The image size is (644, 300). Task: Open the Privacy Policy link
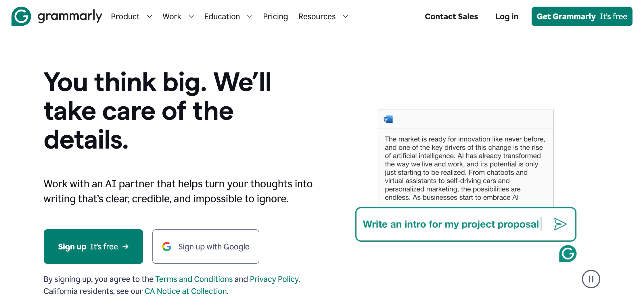(x=274, y=279)
